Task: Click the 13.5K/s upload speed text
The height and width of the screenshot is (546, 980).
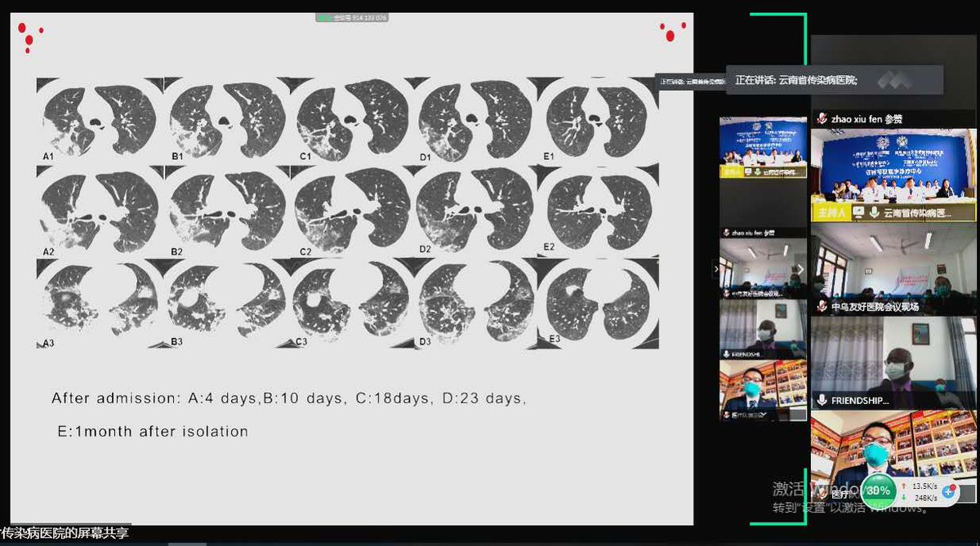Action: (925, 486)
